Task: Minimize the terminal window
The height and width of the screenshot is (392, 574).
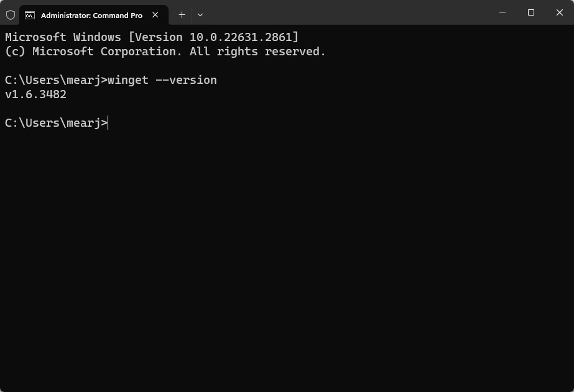Action: coord(502,12)
